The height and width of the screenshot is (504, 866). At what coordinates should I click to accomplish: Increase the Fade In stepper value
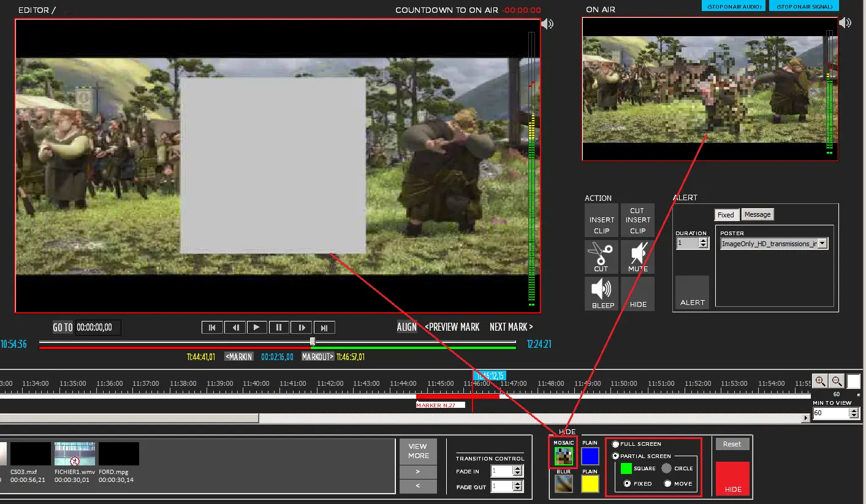tap(517, 468)
